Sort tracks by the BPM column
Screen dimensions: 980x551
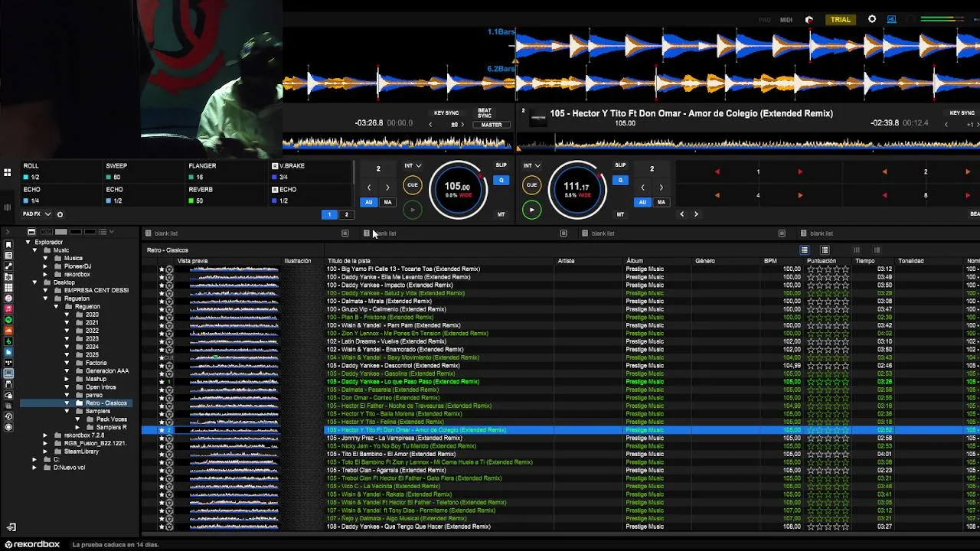(770, 261)
